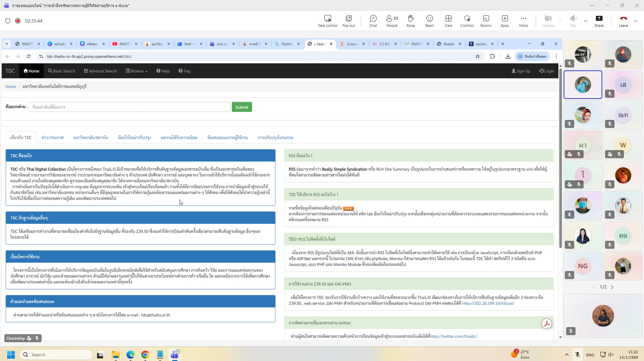
Task: Open the Chat panel in Teams
Action: [x=373, y=21]
